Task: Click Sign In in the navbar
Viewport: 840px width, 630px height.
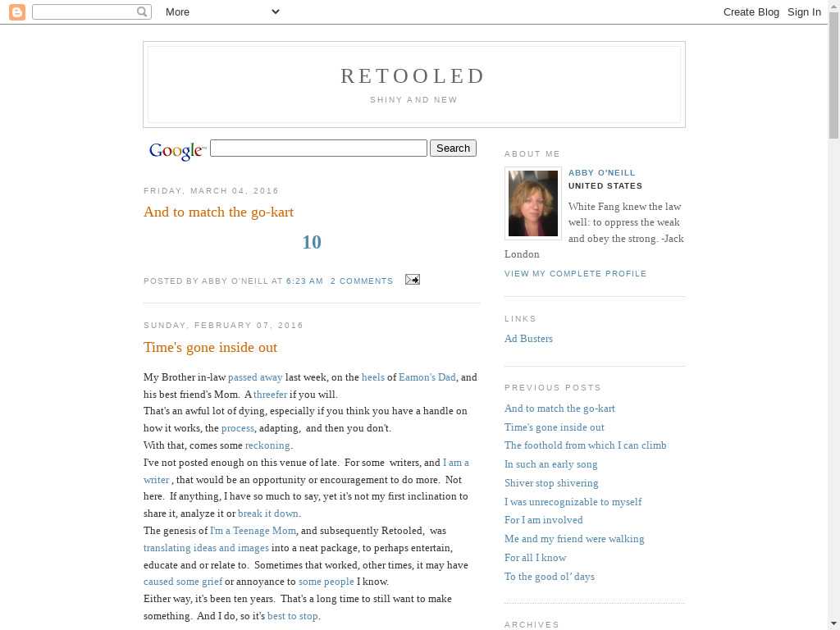Action: click(x=804, y=11)
